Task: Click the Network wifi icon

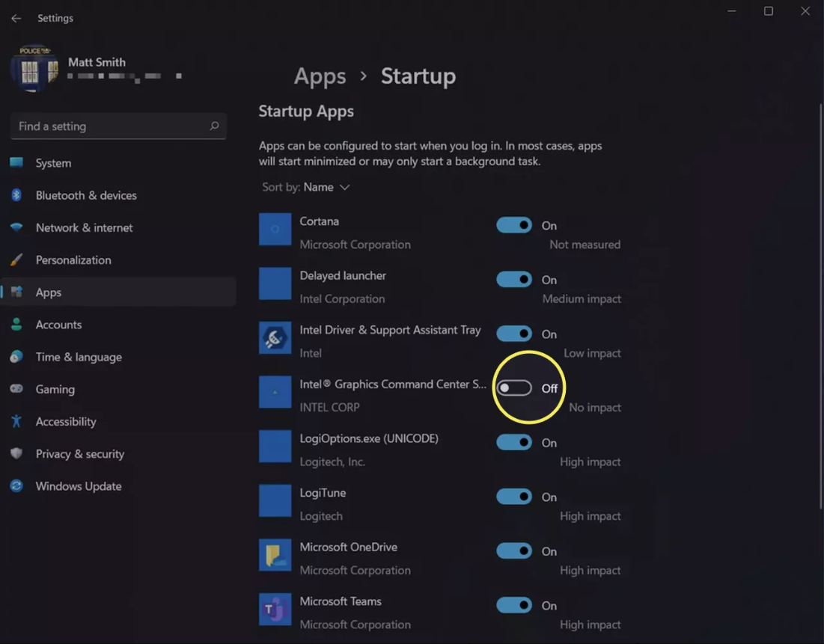Action: point(16,227)
